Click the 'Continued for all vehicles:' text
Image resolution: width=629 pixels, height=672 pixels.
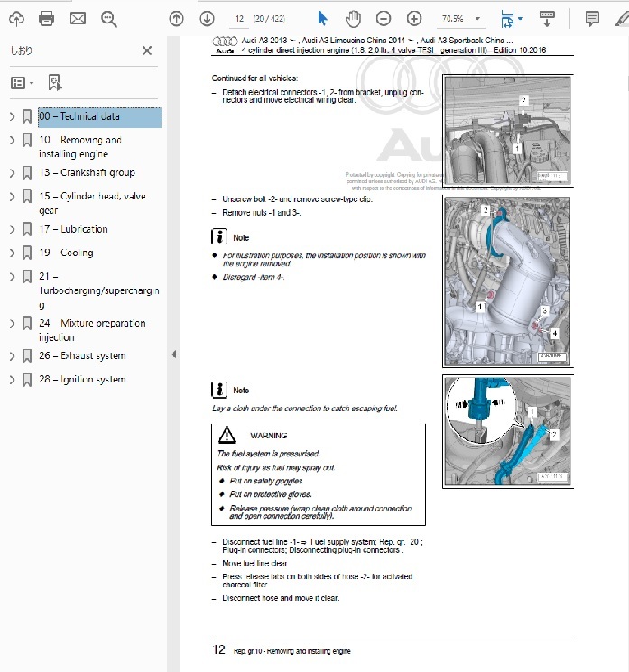point(254,78)
